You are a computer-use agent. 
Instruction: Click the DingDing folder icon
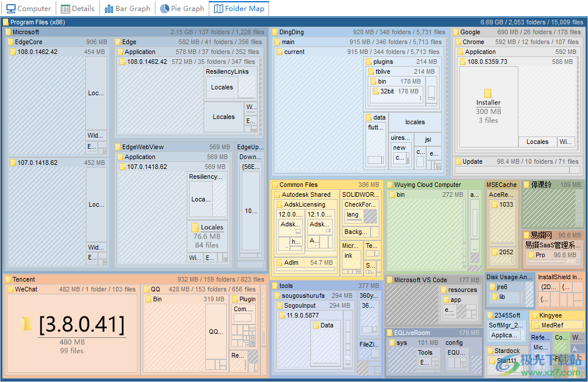coord(275,33)
